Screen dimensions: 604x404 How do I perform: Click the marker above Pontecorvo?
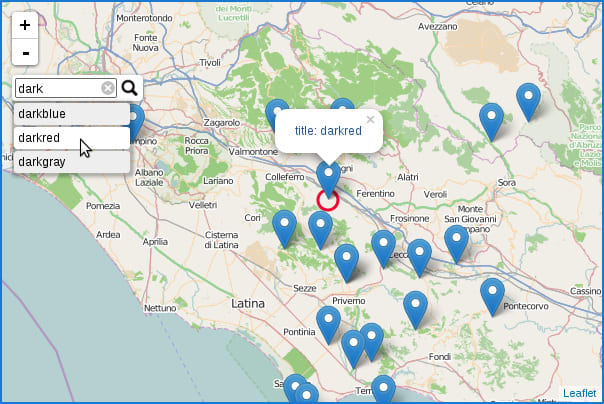492,297
